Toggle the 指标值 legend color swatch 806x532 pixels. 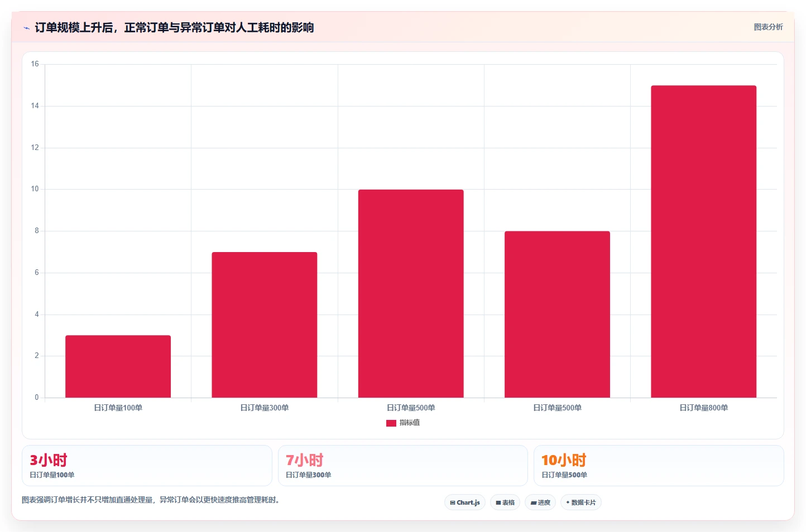(x=391, y=423)
